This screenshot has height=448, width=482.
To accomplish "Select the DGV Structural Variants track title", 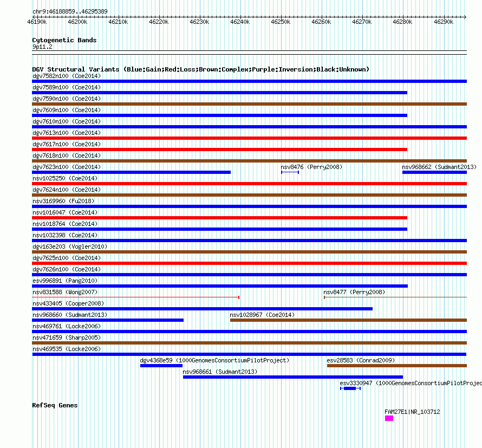I will (201, 69).
